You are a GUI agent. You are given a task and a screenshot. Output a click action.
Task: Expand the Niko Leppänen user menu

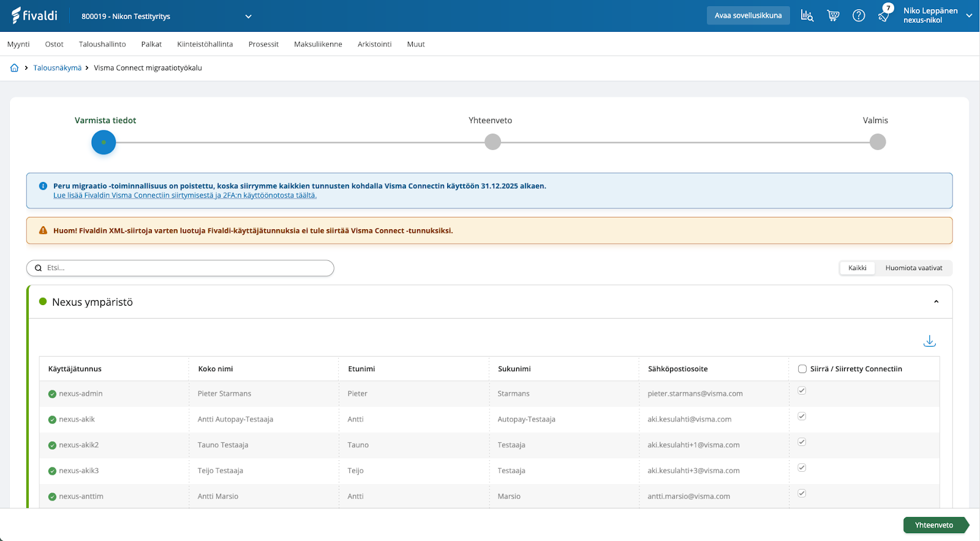point(937,15)
